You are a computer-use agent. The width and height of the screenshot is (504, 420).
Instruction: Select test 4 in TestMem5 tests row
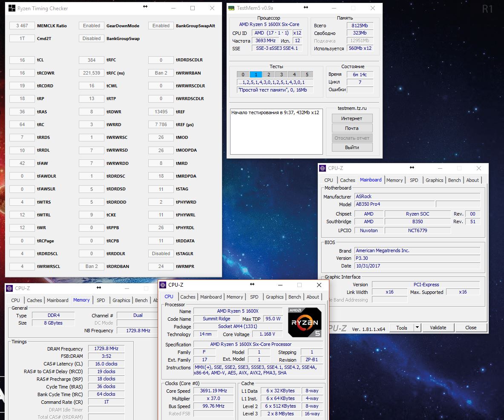(x=294, y=75)
